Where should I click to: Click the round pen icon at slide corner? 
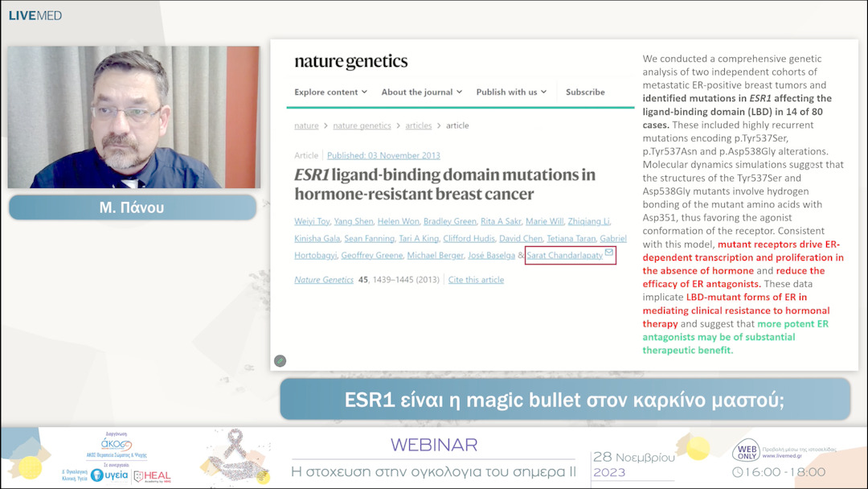[x=280, y=361]
